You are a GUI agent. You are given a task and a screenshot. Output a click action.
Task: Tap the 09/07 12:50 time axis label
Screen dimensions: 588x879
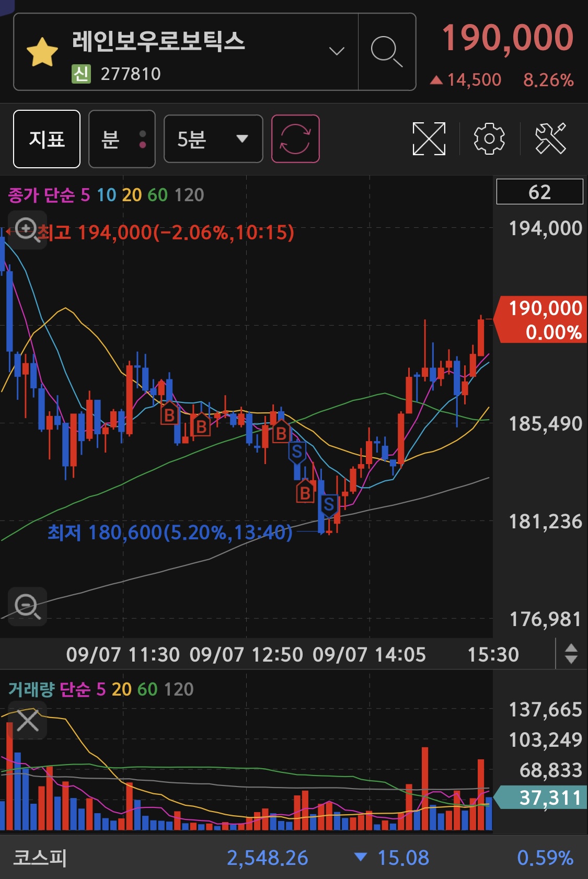click(246, 654)
